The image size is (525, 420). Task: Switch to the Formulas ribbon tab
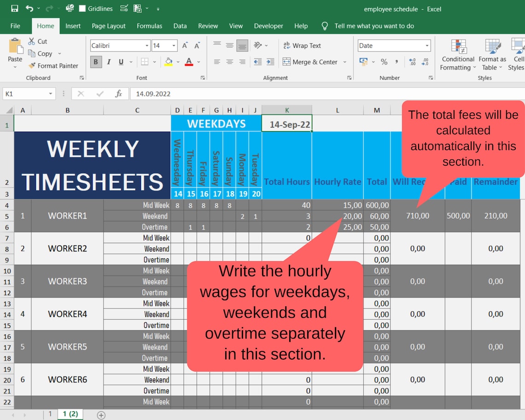[149, 26]
